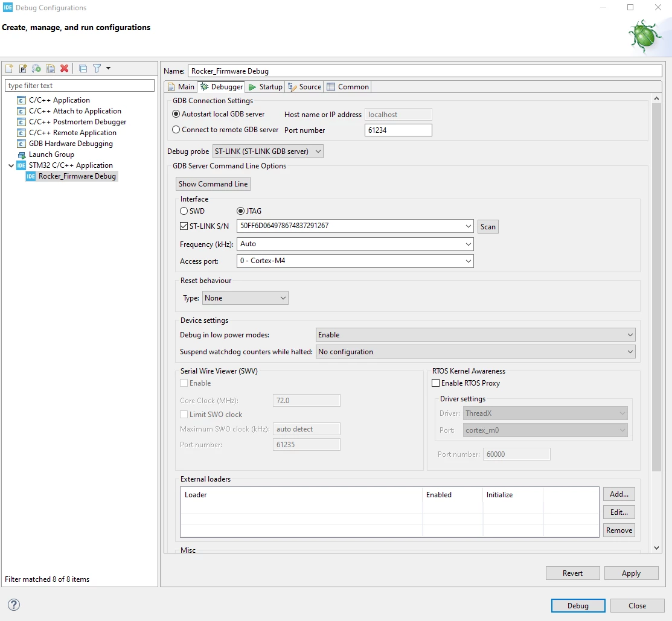The height and width of the screenshot is (621, 672).
Task: Open the Debug probe dropdown
Action: (x=268, y=151)
